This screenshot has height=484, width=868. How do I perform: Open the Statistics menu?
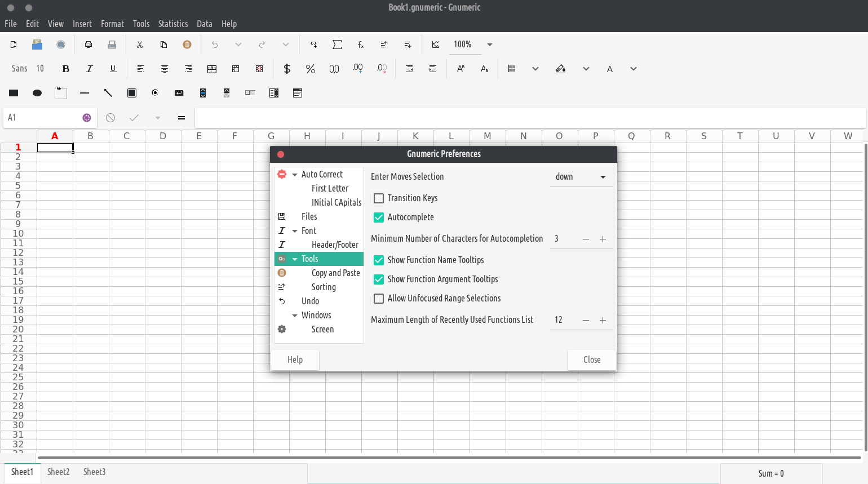click(172, 24)
